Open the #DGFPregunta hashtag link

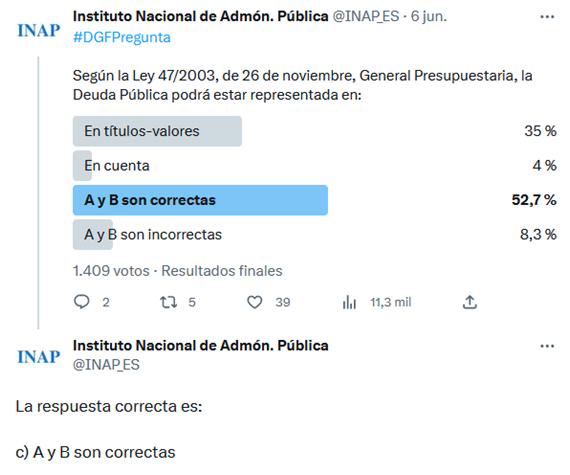click(122, 37)
